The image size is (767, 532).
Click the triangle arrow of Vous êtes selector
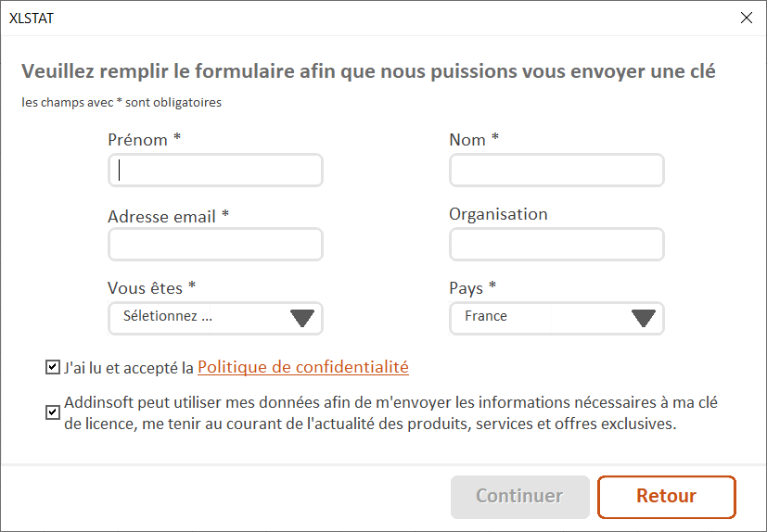pyautogui.click(x=302, y=318)
